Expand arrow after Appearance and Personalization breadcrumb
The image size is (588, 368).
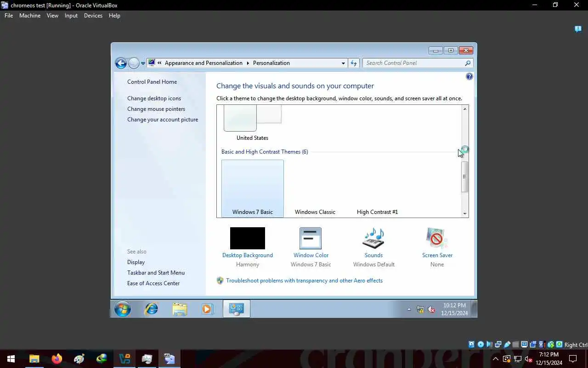(x=248, y=63)
